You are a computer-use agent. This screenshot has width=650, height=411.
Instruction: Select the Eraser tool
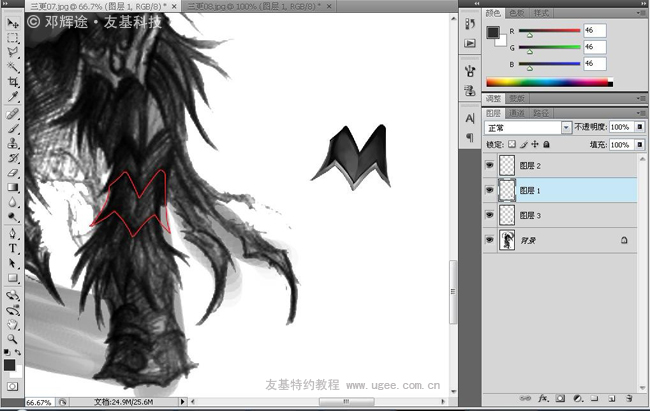click(x=12, y=173)
